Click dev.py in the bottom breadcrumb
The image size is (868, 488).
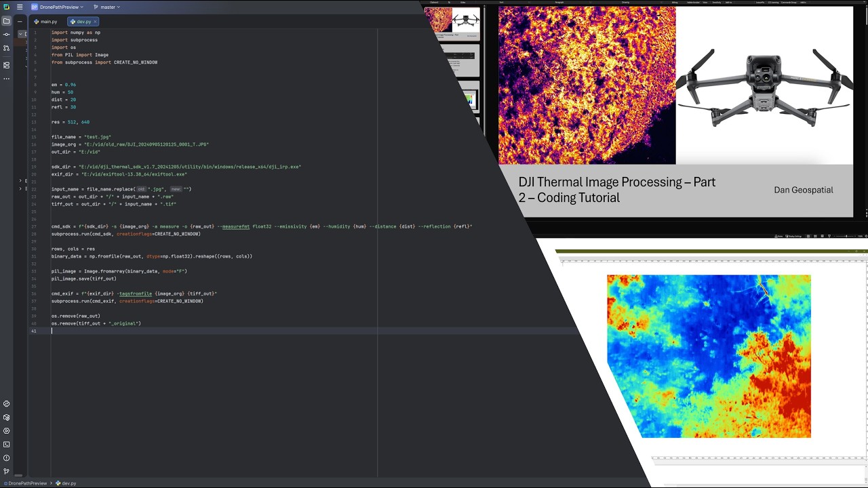(66, 483)
